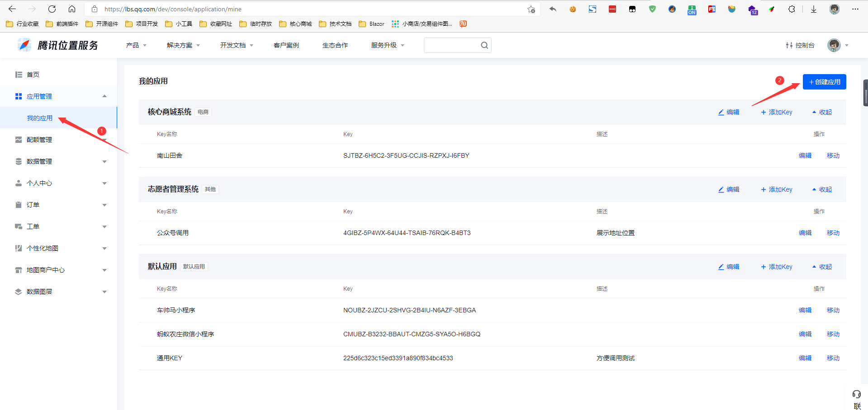Click 添加Key for 志愿者管理系统
This screenshot has height=410, width=868.
pos(777,189)
